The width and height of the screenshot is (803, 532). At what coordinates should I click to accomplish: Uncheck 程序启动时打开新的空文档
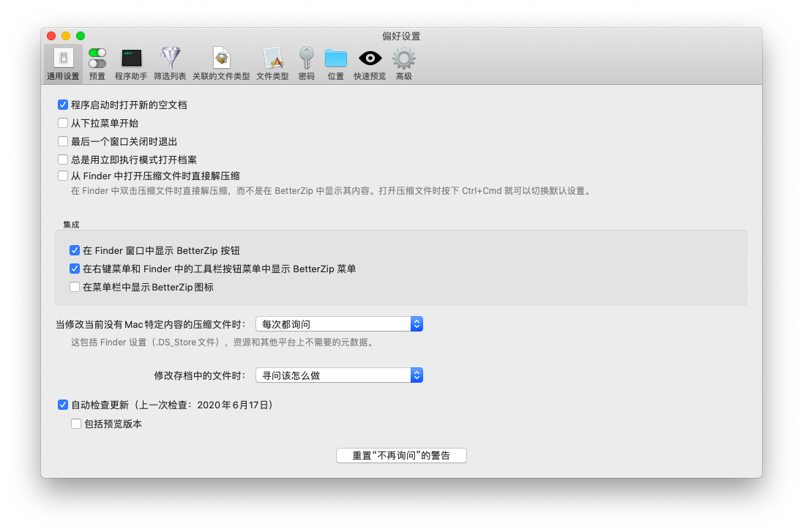coord(63,105)
